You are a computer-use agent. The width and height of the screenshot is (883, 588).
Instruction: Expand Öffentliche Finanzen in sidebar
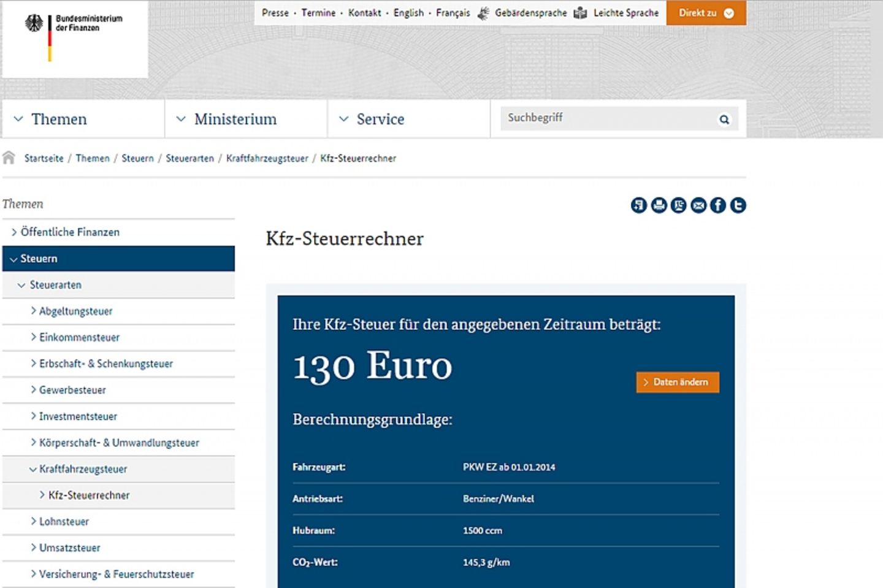[118, 232]
